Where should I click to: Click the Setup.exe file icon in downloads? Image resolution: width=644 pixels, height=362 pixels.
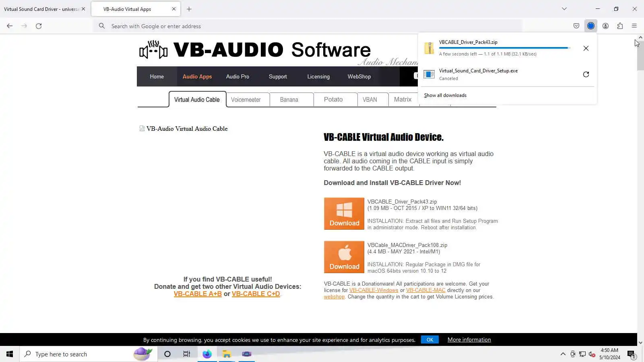429,74
